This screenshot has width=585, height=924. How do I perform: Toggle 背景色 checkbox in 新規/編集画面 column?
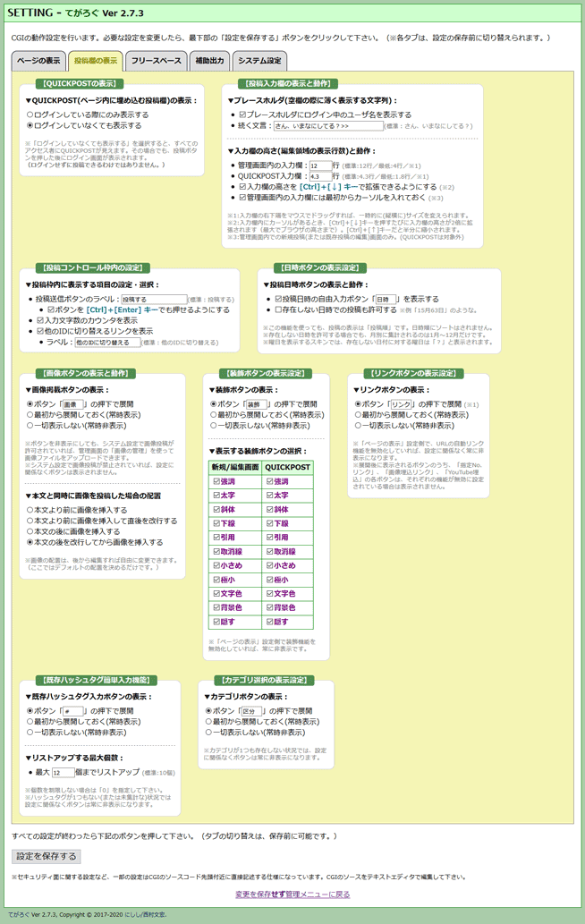[x=216, y=607]
